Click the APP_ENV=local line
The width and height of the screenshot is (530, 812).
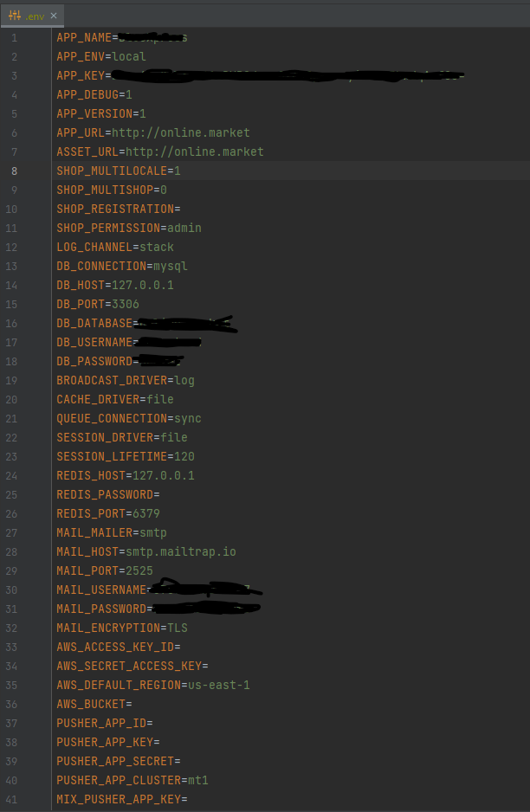[x=101, y=56]
